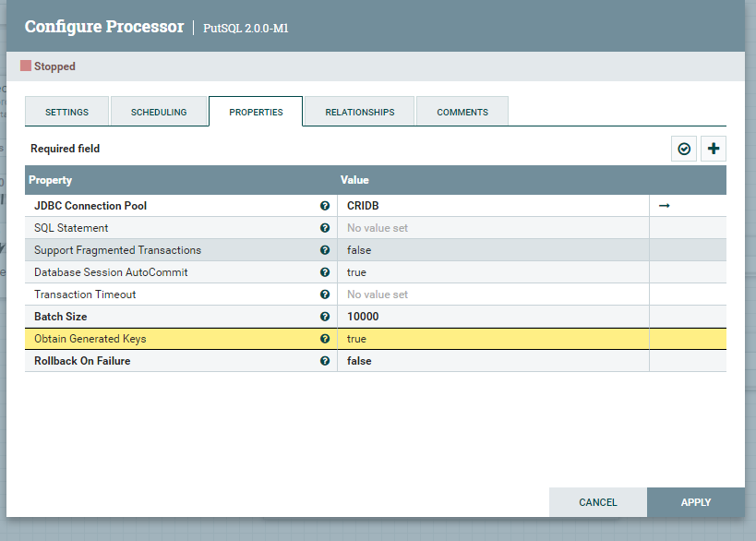756x541 pixels.
Task: Open help for Rollback On Failure property
Action: tap(325, 360)
